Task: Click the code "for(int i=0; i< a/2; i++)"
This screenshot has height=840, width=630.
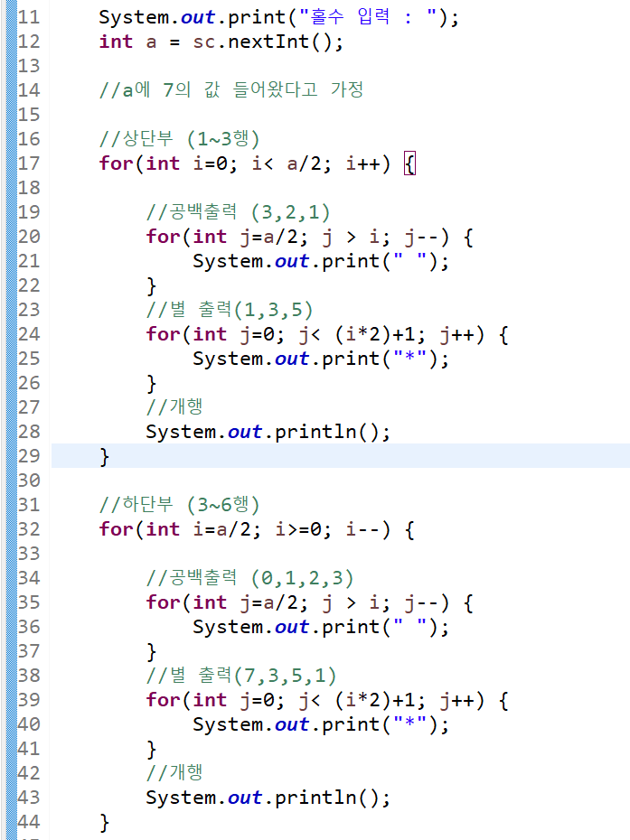Action: [245, 163]
